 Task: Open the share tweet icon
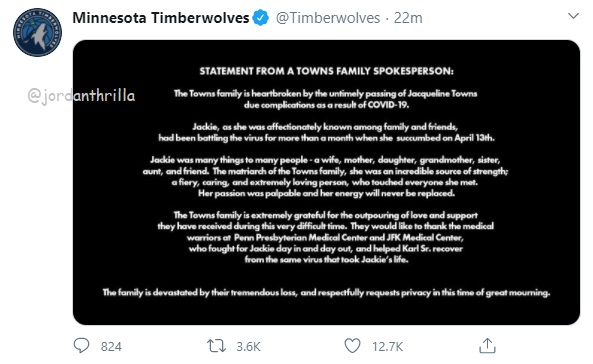[487, 345]
